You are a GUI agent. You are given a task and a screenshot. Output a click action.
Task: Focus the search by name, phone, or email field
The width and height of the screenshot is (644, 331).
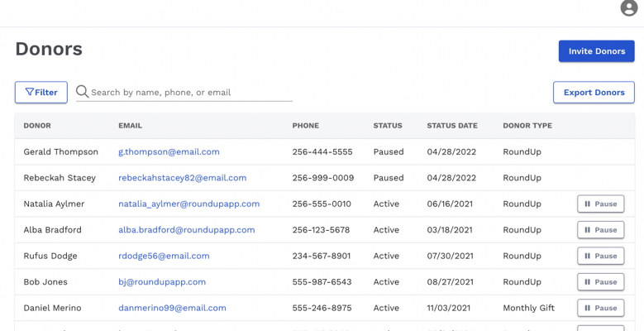click(190, 93)
